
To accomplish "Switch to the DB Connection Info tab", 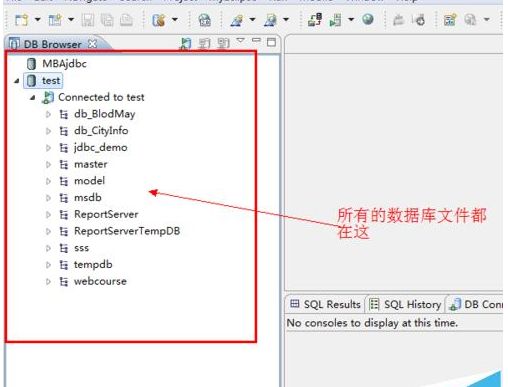I will click(476, 304).
